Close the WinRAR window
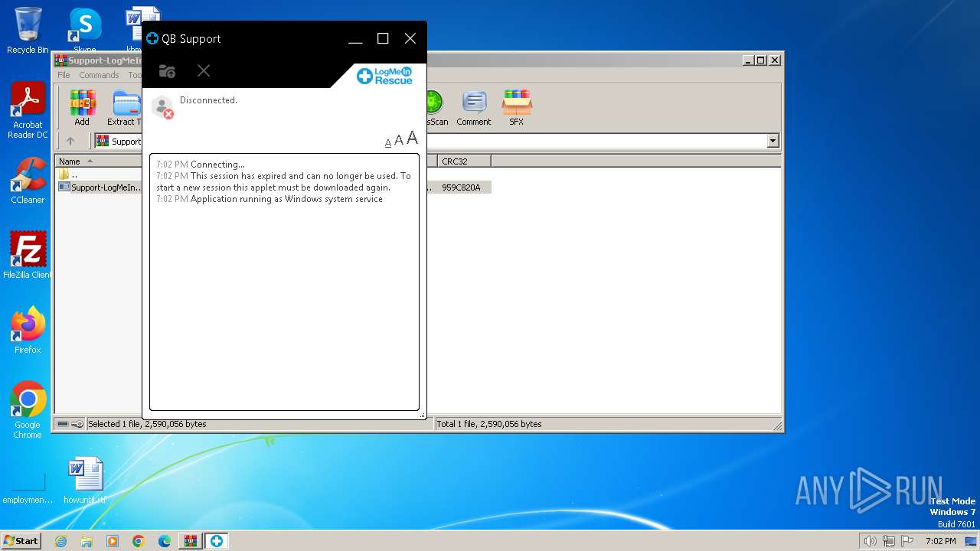The width and height of the screenshot is (980, 551). tap(775, 60)
